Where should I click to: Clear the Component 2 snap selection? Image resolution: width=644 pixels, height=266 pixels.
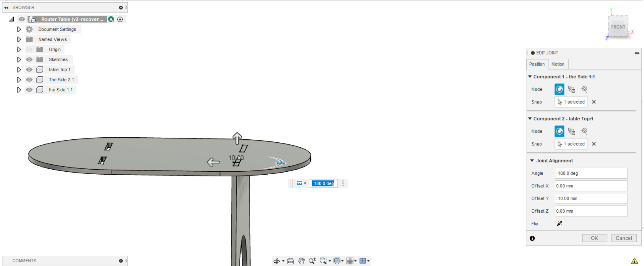pyautogui.click(x=594, y=144)
